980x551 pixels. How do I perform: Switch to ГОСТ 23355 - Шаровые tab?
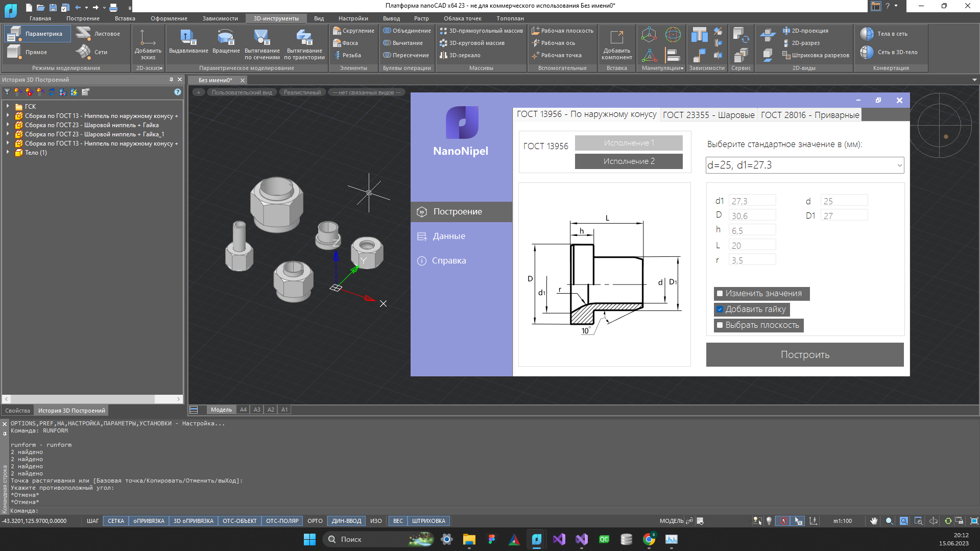point(708,115)
